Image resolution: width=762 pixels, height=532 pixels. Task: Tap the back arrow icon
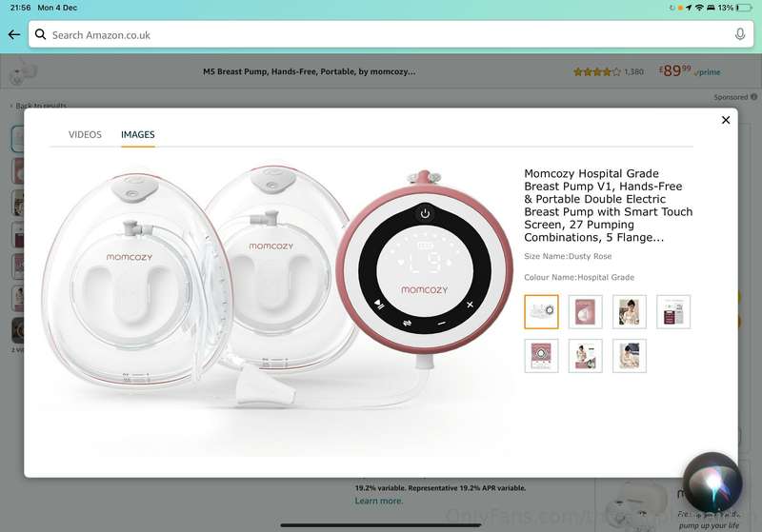point(14,34)
